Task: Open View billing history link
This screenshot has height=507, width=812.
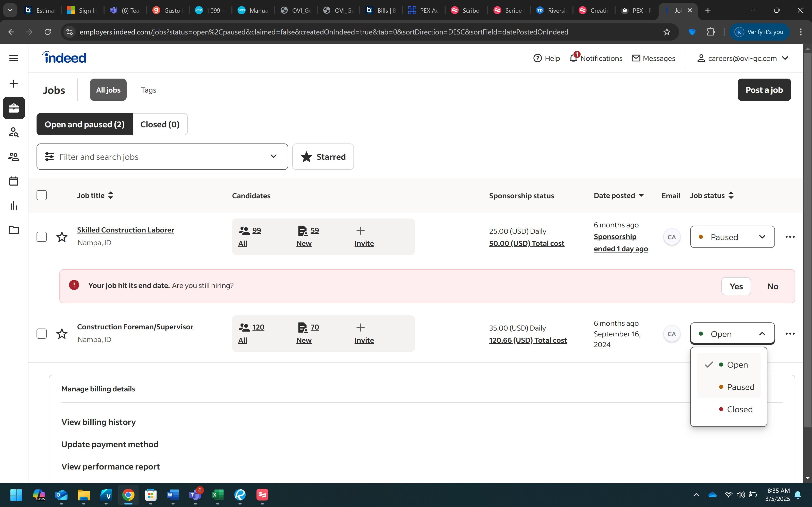Action: tap(98, 422)
